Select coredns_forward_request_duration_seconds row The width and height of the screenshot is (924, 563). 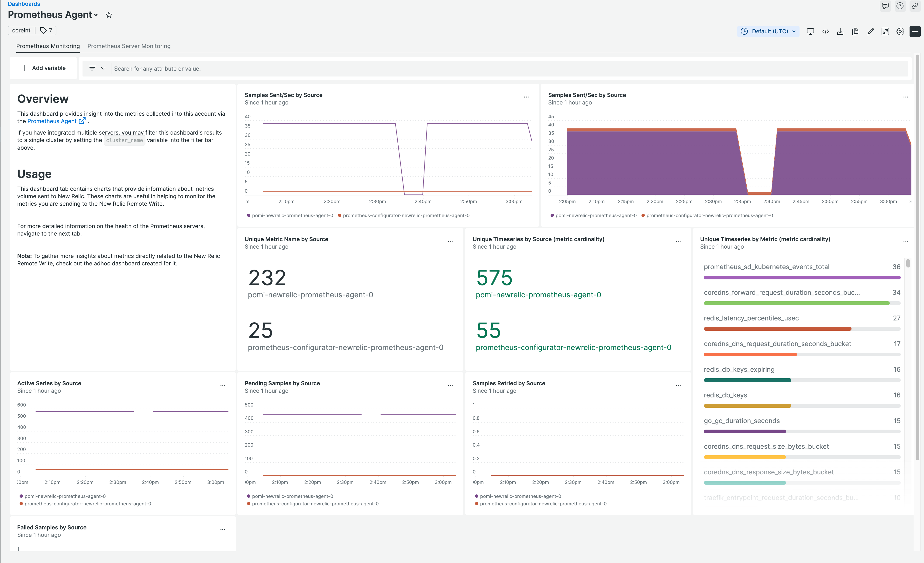(x=802, y=297)
